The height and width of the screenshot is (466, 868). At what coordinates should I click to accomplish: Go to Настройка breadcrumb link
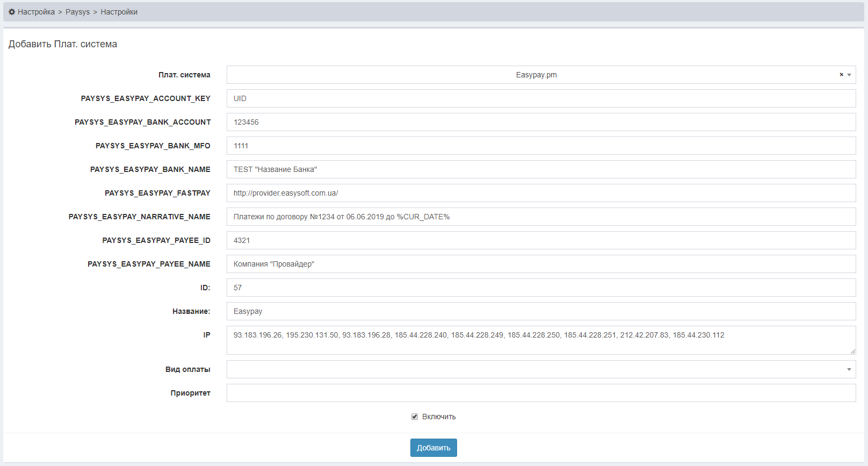coord(36,12)
